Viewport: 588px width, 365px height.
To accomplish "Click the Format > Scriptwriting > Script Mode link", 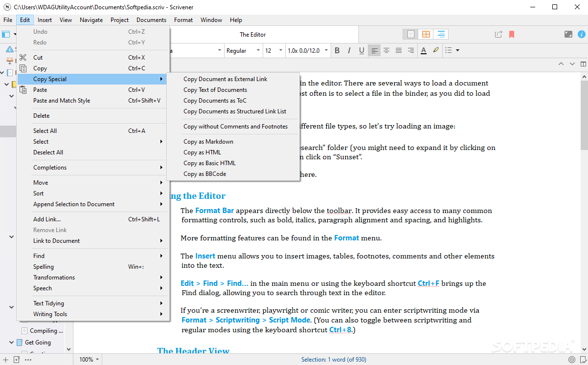I will pos(246,320).
